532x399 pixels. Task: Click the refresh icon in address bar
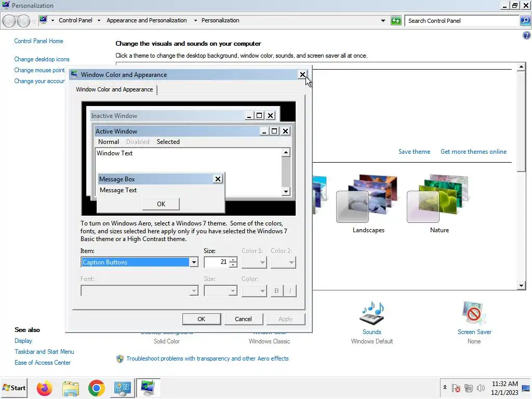[395, 21]
